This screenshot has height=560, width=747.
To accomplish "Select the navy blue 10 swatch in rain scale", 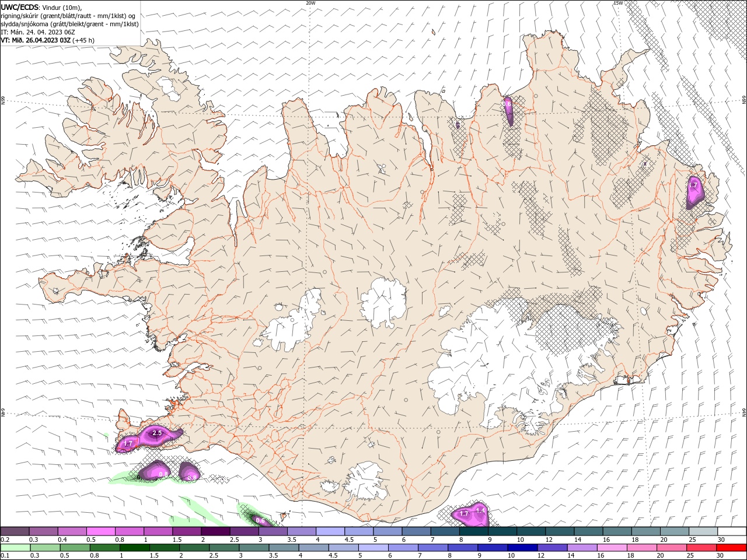I will point(523,548).
